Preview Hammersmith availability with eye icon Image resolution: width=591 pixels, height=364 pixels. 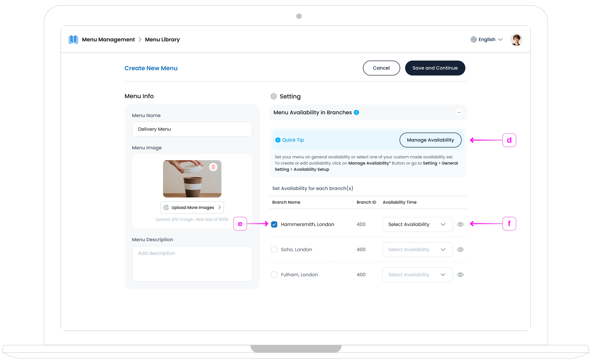pos(460,224)
